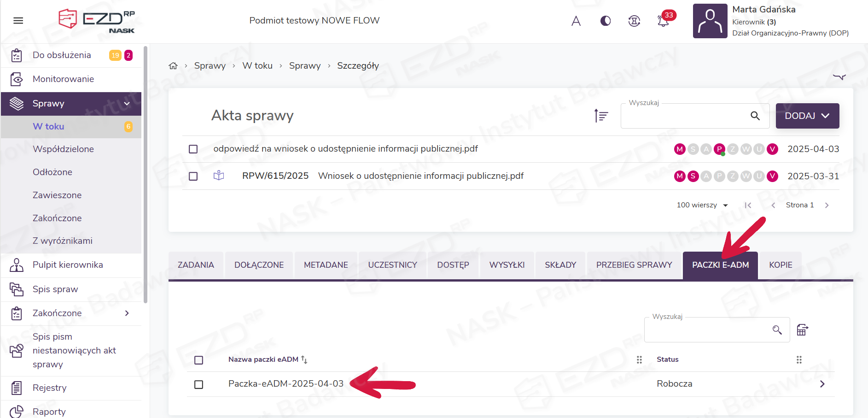Click the user avatar icon for Marta Gdańska
Image resolution: width=868 pixels, height=418 pixels.
(710, 21)
